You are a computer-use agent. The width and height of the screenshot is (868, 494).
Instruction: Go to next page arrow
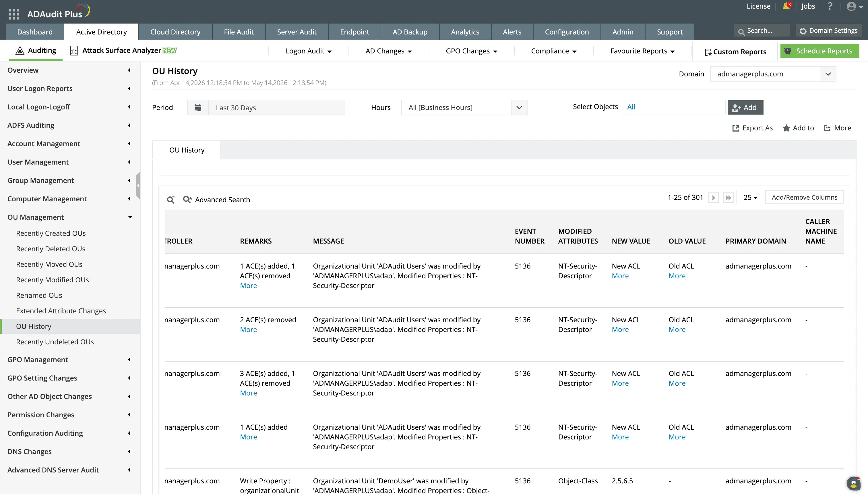[713, 198]
